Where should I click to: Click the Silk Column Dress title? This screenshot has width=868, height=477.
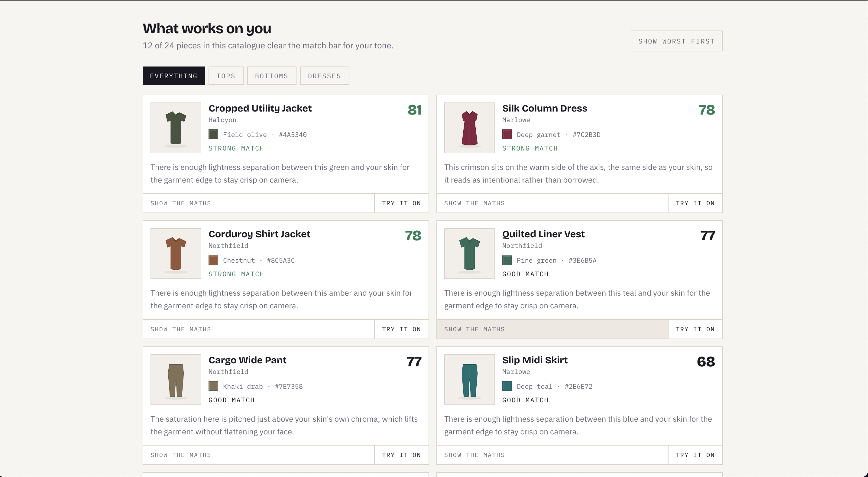(x=545, y=108)
